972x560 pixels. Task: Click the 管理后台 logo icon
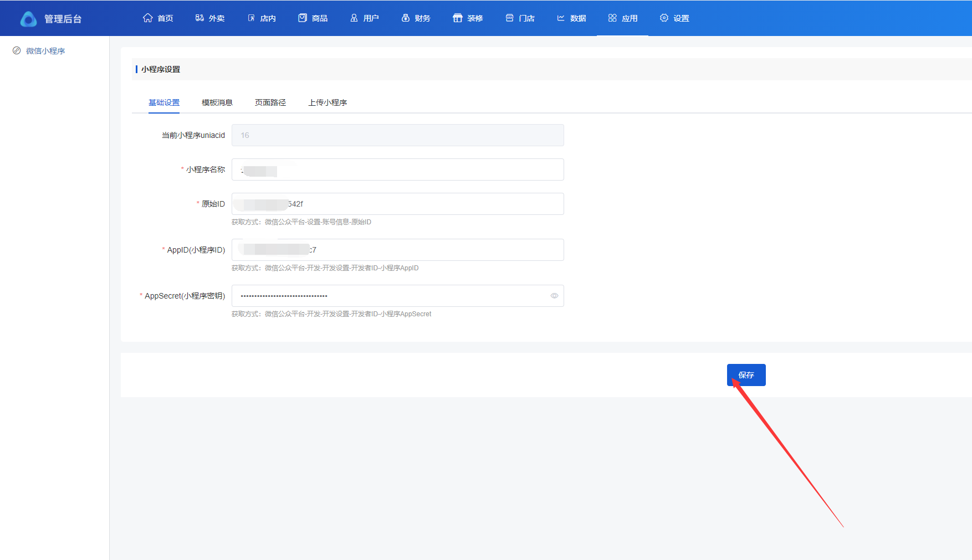coord(28,19)
